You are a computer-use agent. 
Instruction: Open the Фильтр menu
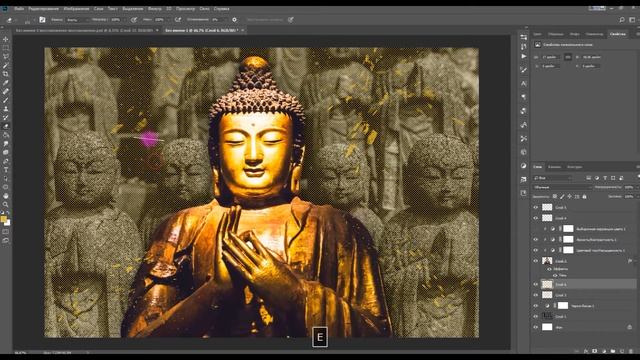coord(155,9)
